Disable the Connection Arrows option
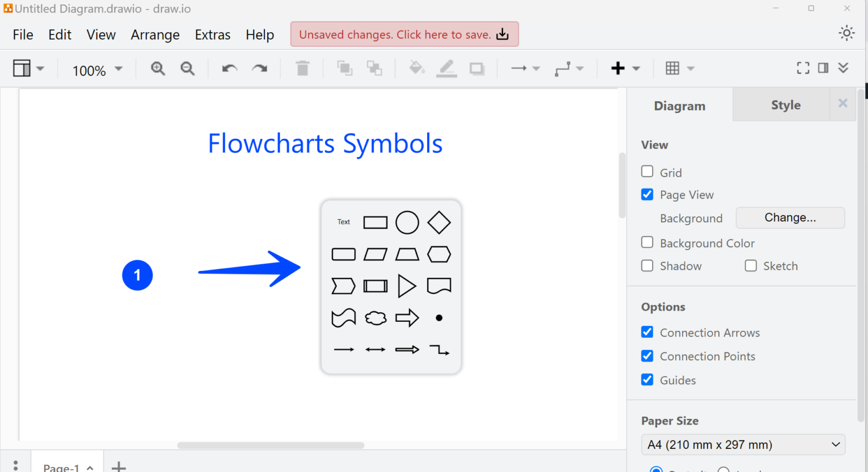Screen dimensions: 868x472 646,332
